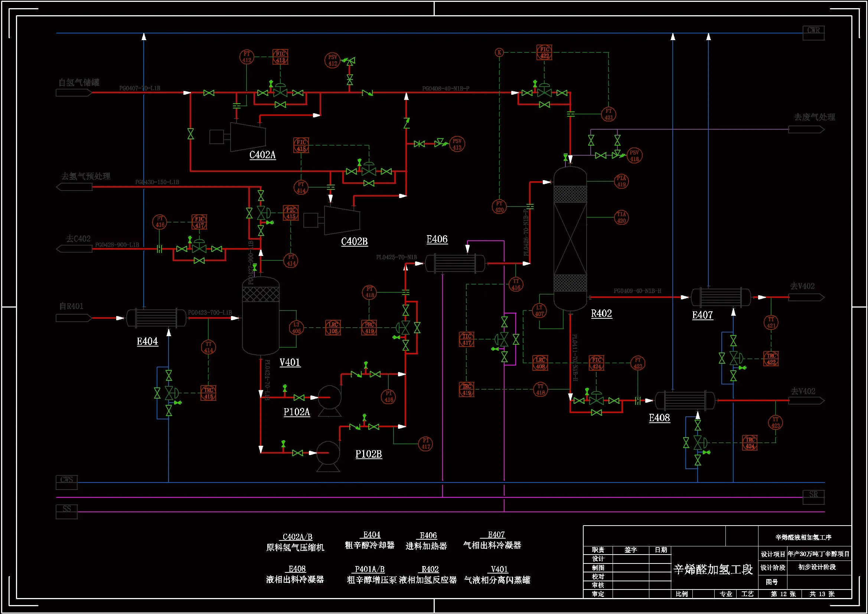
Task: Select the TRC 415 temperature controller symbol
Action: click(208, 393)
